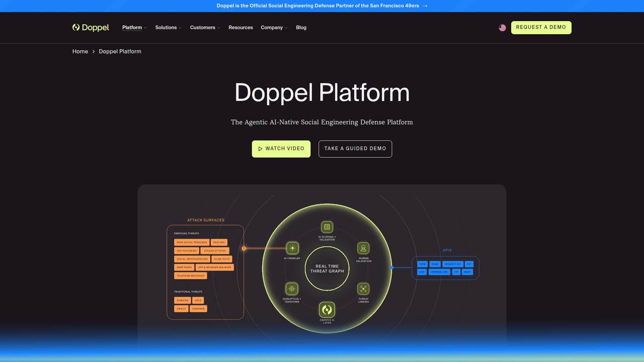Click the AI Crawler icon in the diagram
This screenshot has width=644, height=362.
point(292,248)
